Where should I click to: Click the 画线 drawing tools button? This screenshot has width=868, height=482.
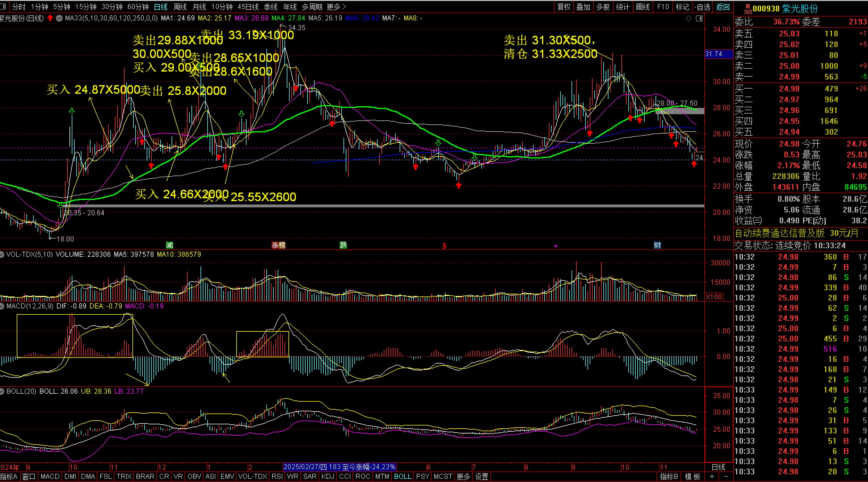coord(642,7)
